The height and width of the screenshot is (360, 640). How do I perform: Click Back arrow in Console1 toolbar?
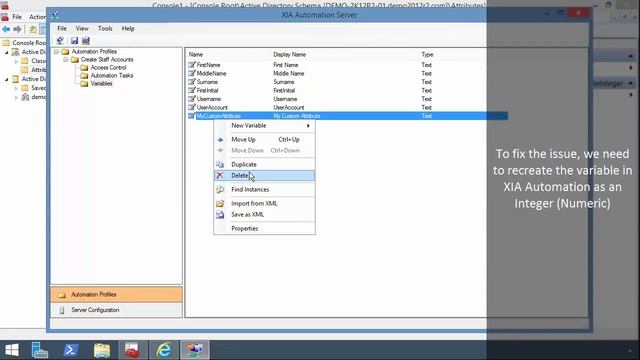click(6, 29)
